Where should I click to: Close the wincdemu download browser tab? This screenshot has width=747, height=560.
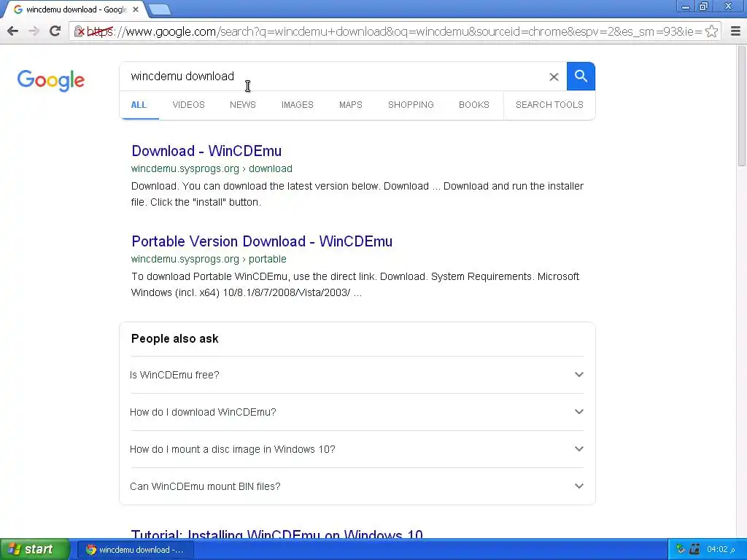pyautogui.click(x=135, y=9)
